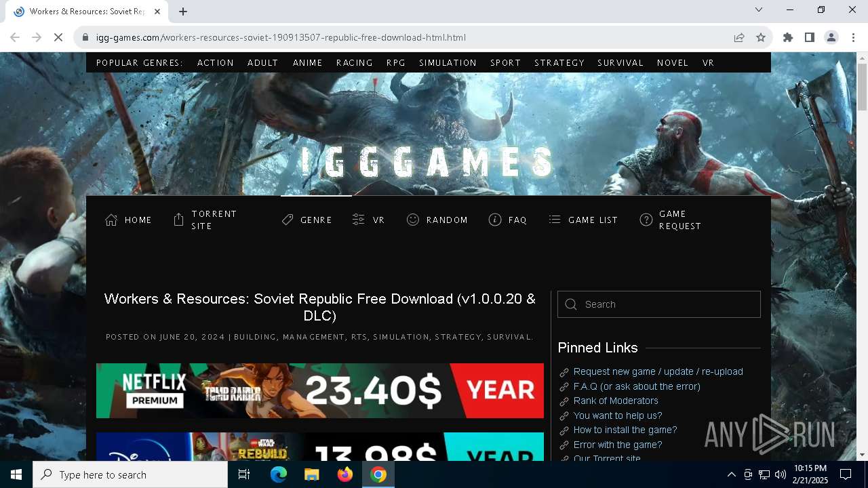This screenshot has width=868, height=488.
Task: Open tab search chevron dropdown
Action: point(759,9)
